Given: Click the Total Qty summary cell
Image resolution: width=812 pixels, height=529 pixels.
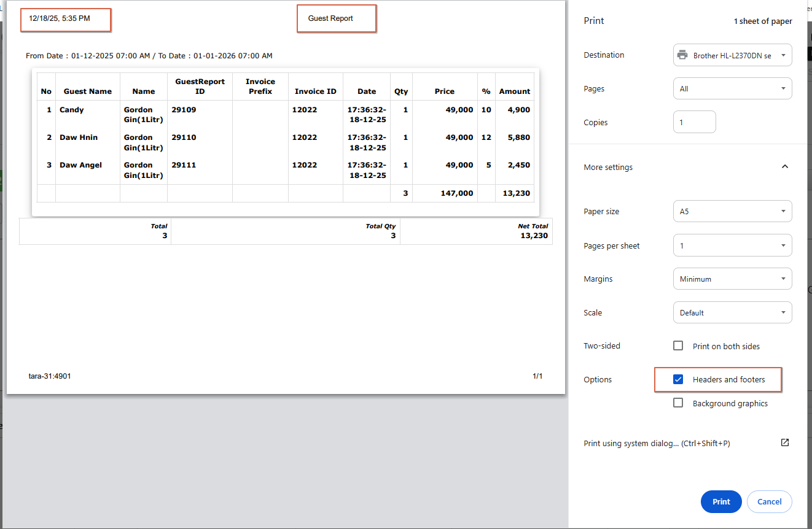Looking at the screenshot, I should [x=286, y=231].
